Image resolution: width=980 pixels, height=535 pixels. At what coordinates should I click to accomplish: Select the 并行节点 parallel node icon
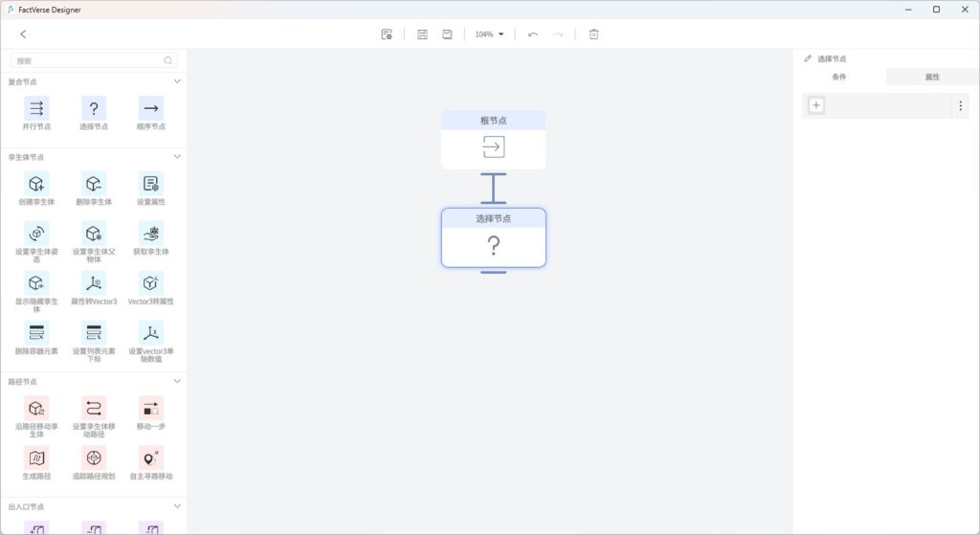coord(36,108)
